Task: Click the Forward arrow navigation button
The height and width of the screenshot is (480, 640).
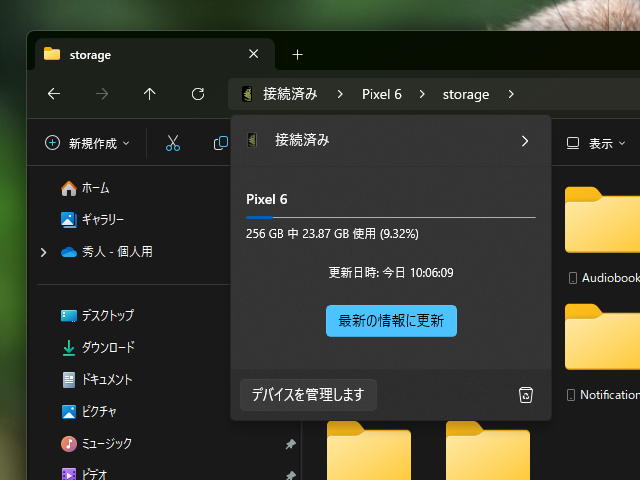Action: [102, 94]
